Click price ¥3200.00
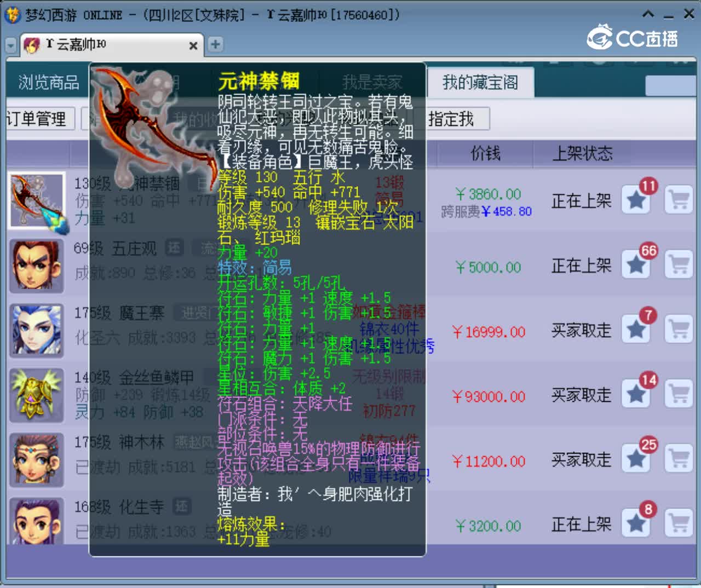Viewport: 701px width, 588px height. (488, 526)
